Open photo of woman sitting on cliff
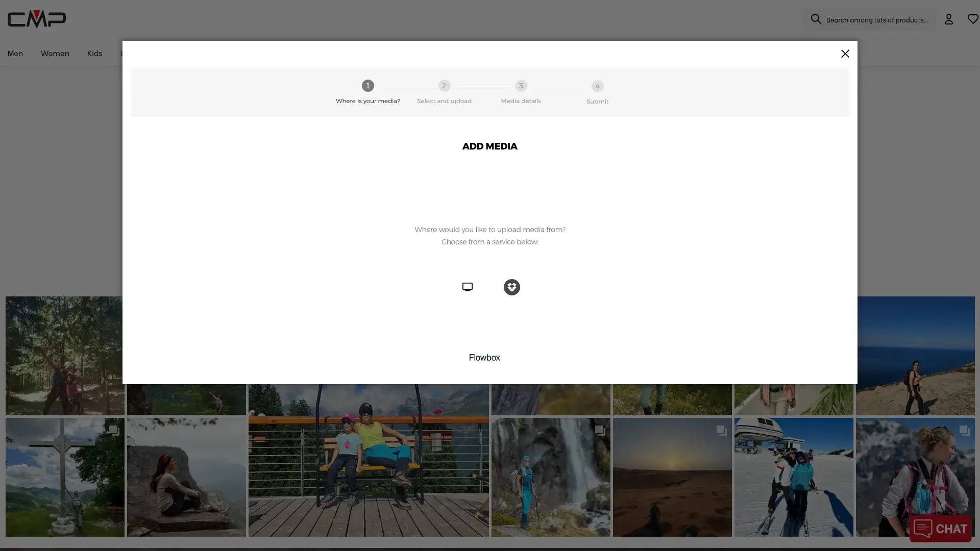Viewport: 980px width, 551px height. (186, 477)
